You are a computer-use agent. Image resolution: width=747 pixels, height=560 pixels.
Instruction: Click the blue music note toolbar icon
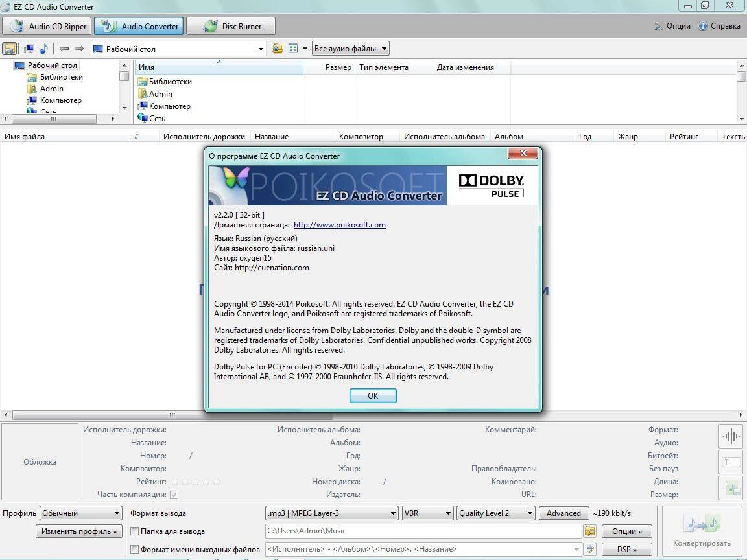44,49
